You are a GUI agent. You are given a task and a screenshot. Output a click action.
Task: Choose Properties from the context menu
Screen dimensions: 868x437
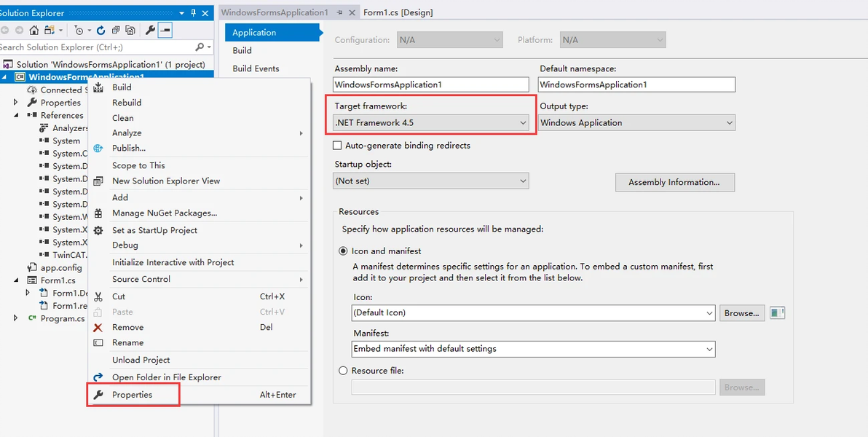[x=133, y=395]
